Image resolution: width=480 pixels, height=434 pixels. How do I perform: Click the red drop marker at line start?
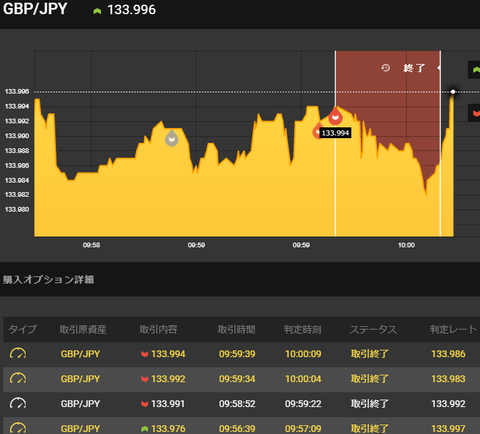pos(335,116)
